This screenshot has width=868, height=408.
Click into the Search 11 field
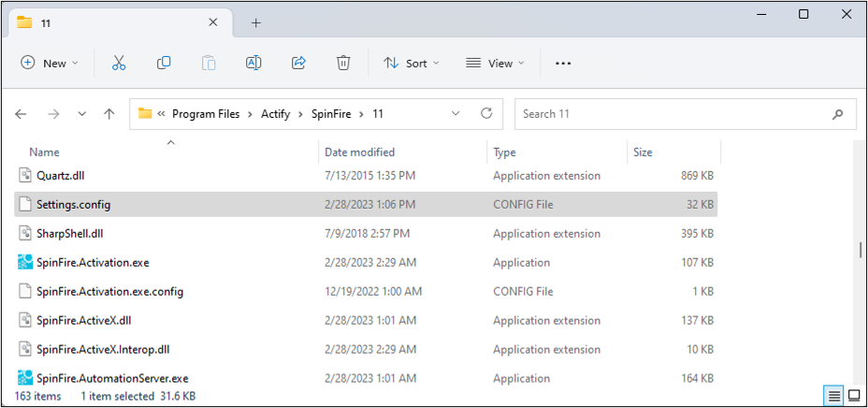(x=686, y=114)
